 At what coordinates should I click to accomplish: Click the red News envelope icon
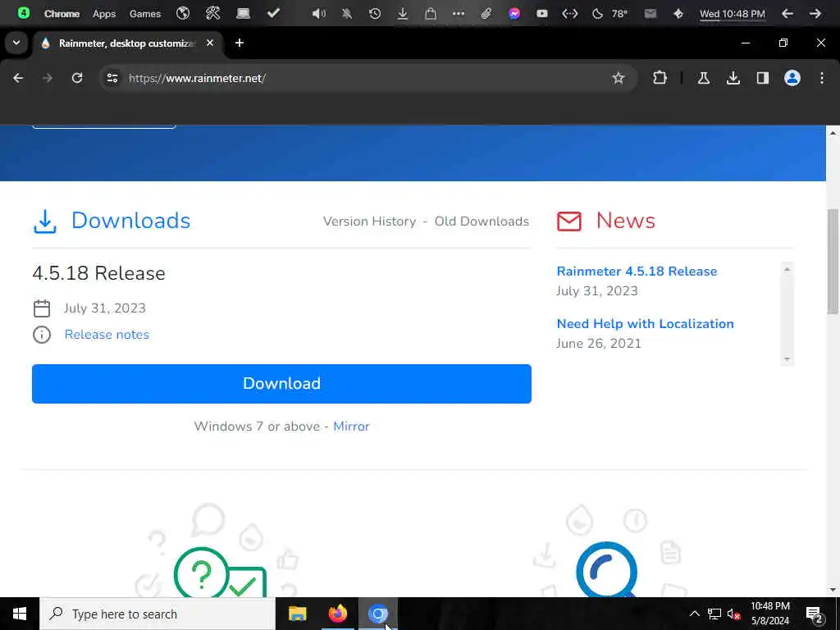[x=569, y=221]
